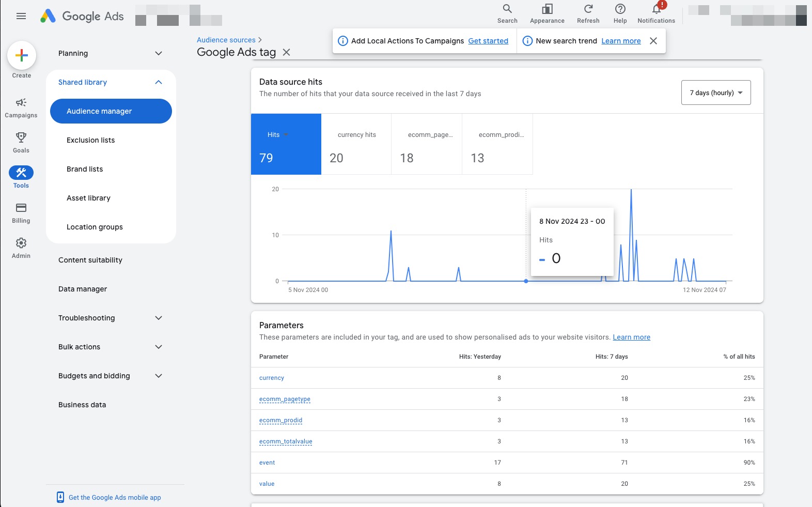
Task: Open Exclusion lists
Action: click(x=91, y=140)
